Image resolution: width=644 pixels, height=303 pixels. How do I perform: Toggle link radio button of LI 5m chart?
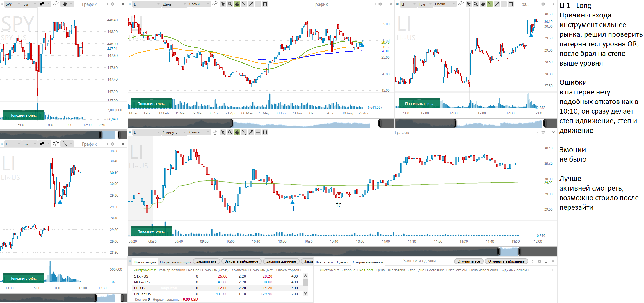[x=2, y=144]
